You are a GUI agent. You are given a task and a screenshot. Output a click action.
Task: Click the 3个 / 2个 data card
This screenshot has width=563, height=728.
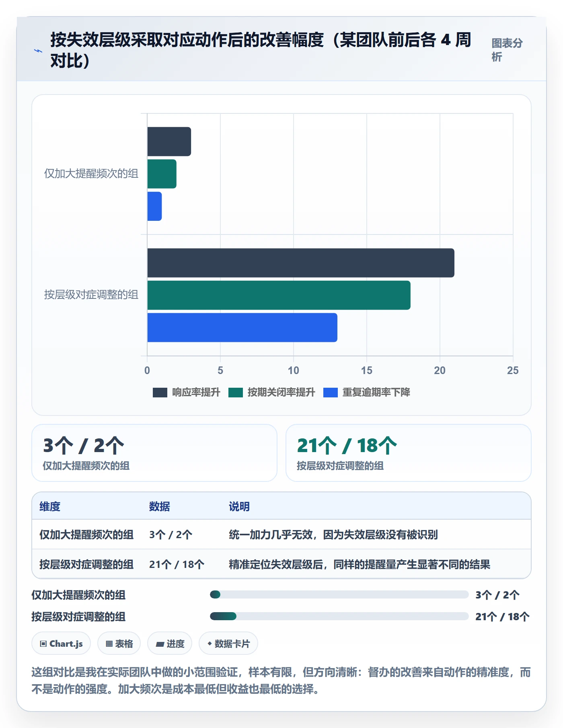(x=154, y=453)
